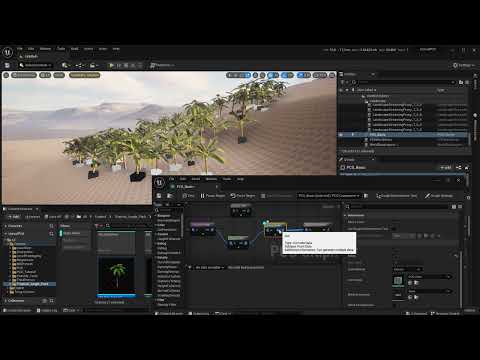Click the static mesh thumbnail in the PCG details

point(398,281)
